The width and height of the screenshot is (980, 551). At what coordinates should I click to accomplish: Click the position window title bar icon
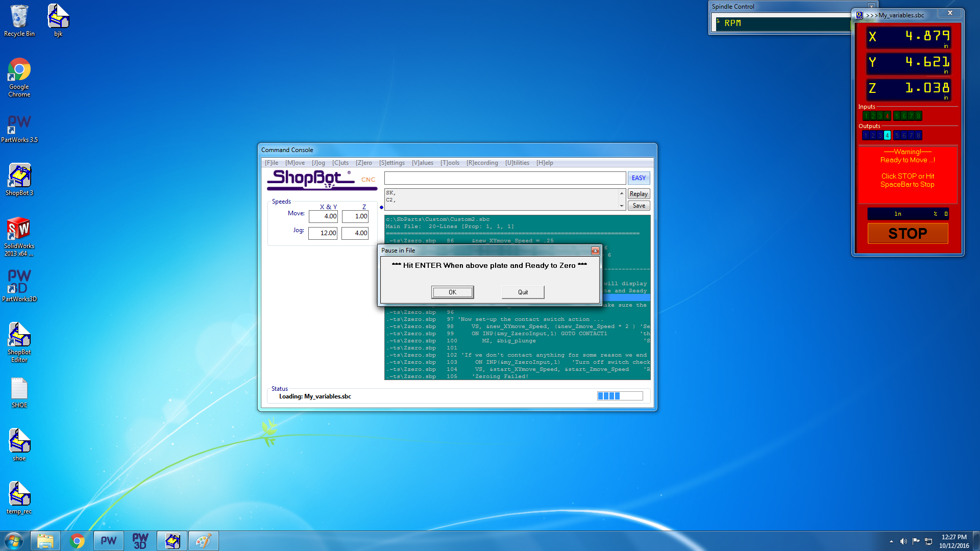pos(859,15)
